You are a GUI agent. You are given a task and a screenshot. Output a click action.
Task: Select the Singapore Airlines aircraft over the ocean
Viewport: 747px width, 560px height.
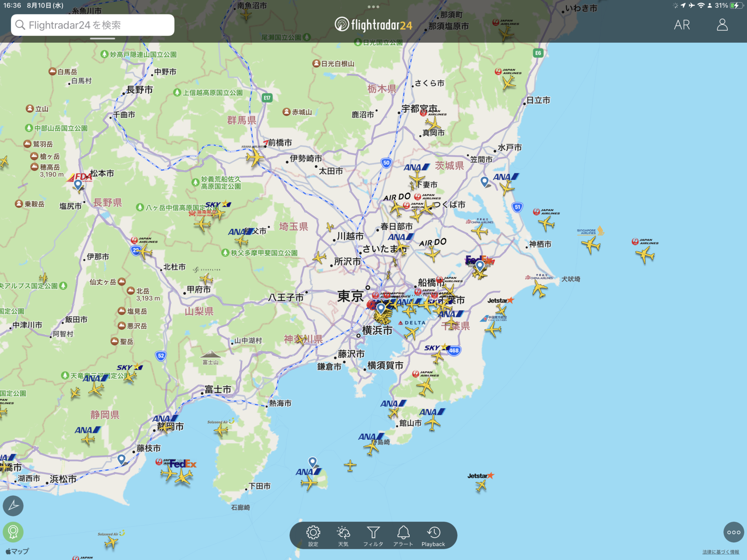[591, 245]
